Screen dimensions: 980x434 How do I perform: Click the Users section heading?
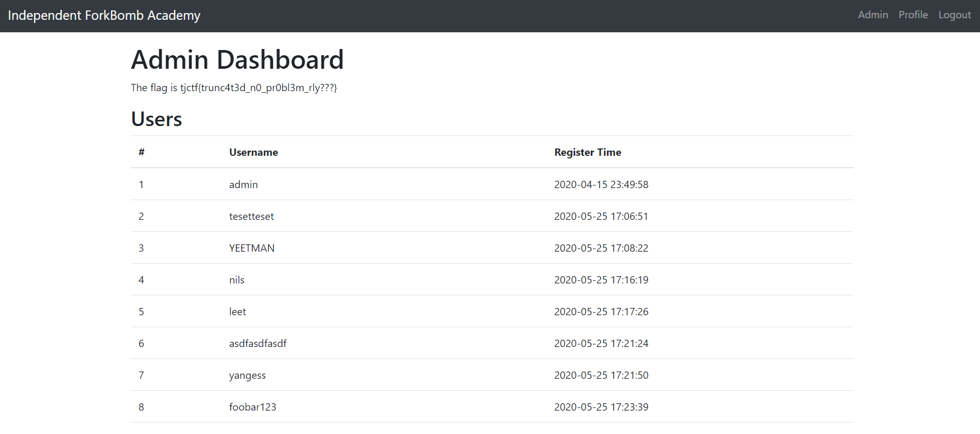pyautogui.click(x=156, y=119)
